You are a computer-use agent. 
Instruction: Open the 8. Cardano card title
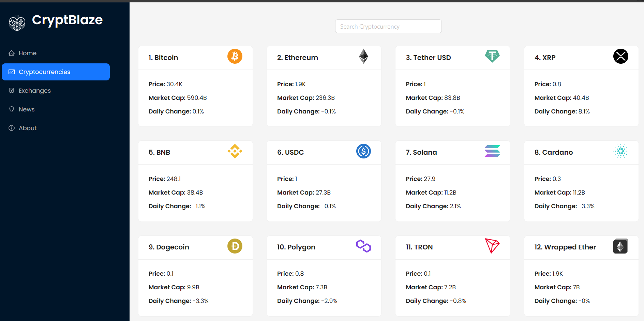click(x=554, y=152)
